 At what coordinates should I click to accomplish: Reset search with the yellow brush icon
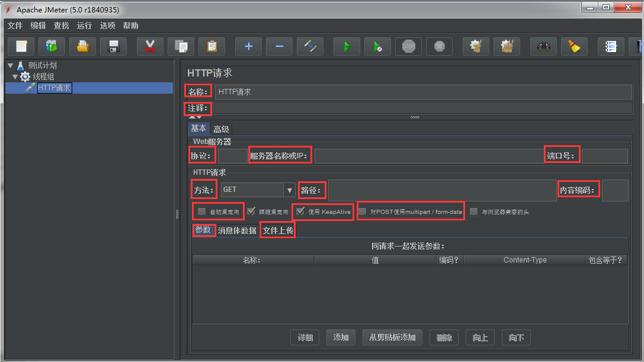pyautogui.click(x=574, y=46)
